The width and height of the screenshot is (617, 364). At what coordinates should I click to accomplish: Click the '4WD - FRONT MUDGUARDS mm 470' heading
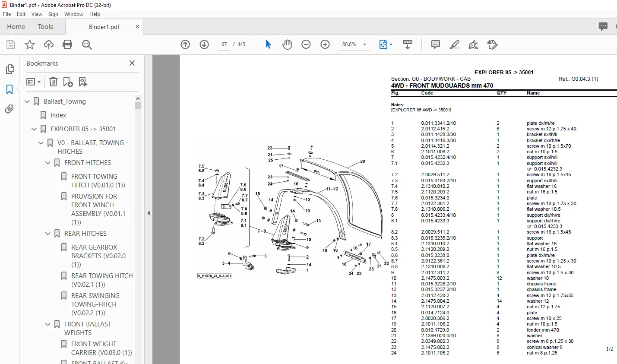click(x=442, y=85)
